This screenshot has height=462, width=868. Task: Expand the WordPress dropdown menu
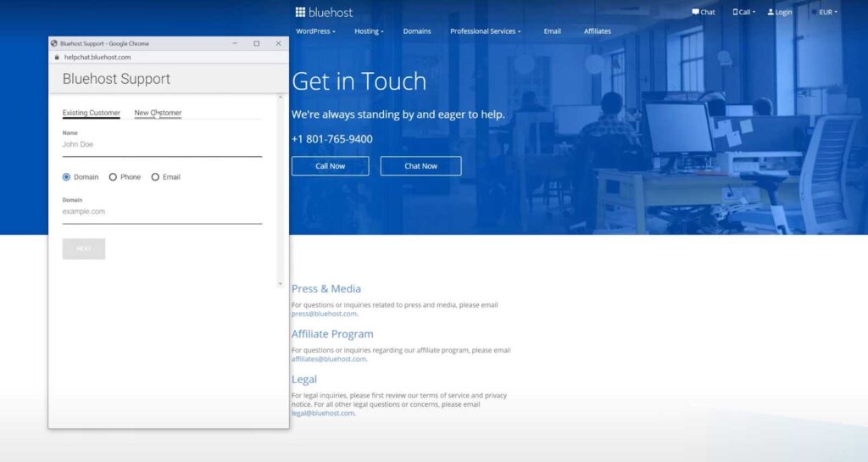point(315,31)
